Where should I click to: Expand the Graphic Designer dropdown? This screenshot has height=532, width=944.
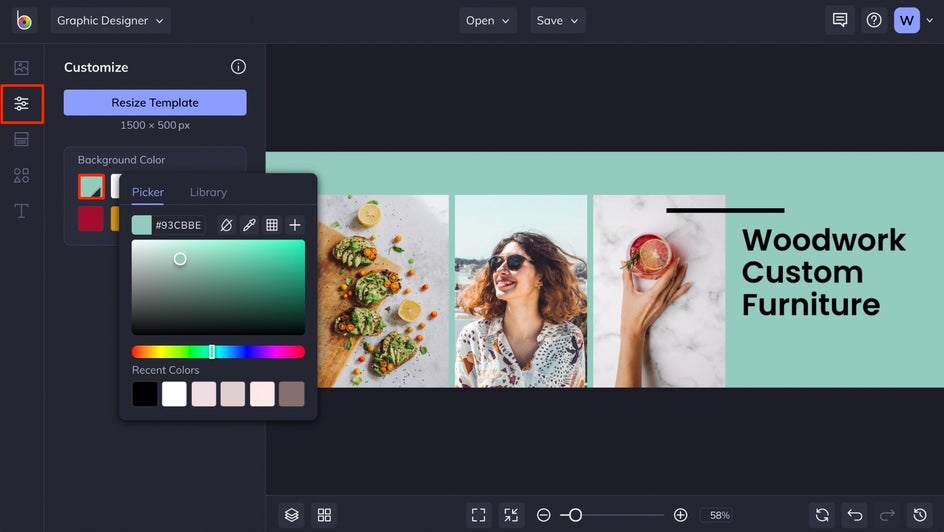[110, 21]
